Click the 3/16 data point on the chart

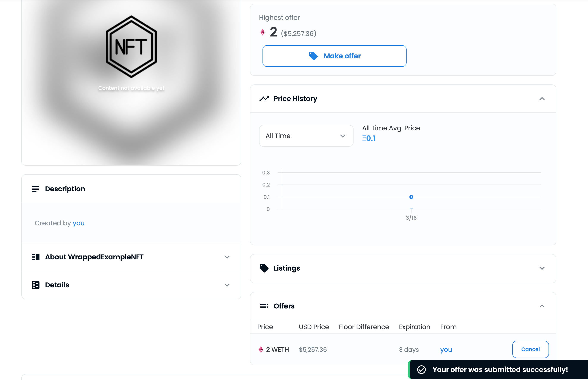click(411, 197)
